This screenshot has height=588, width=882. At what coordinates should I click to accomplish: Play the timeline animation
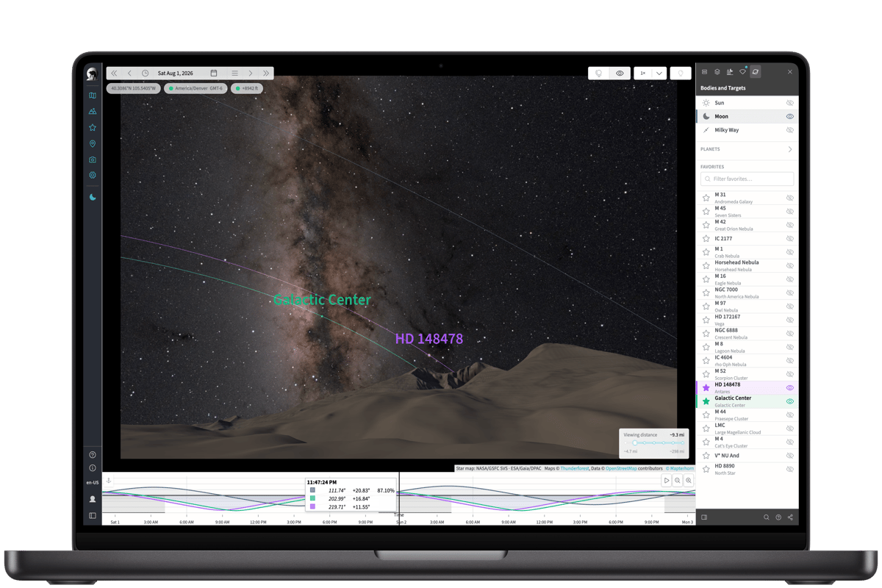tap(667, 481)
